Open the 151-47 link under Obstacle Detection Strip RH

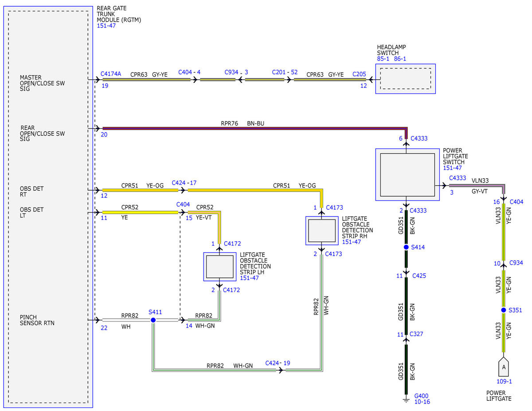[352, 242]
